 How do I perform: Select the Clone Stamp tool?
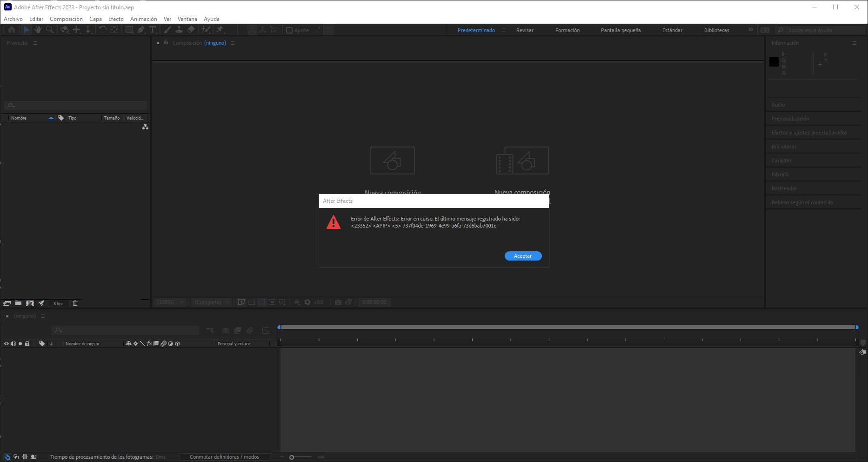[180, 29]
